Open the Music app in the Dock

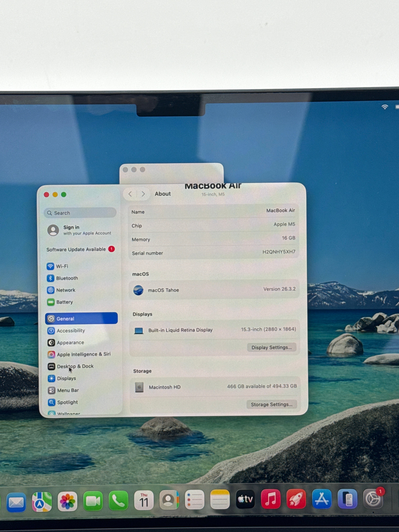click(x=271, y=499)
